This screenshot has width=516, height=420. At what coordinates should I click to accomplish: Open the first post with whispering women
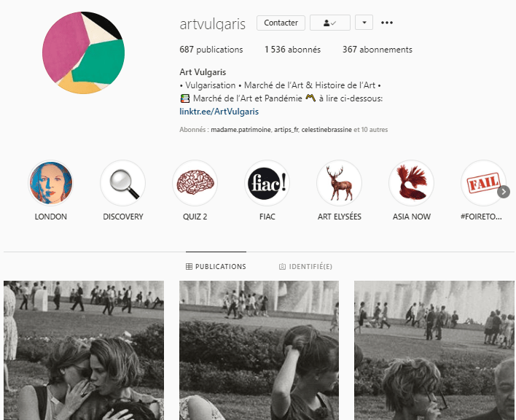[84, 350]
